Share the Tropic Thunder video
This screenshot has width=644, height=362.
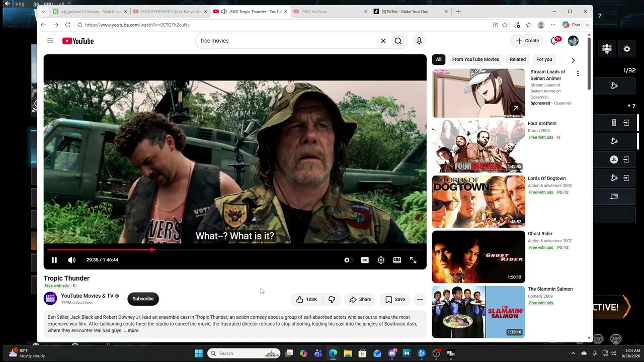360,300
